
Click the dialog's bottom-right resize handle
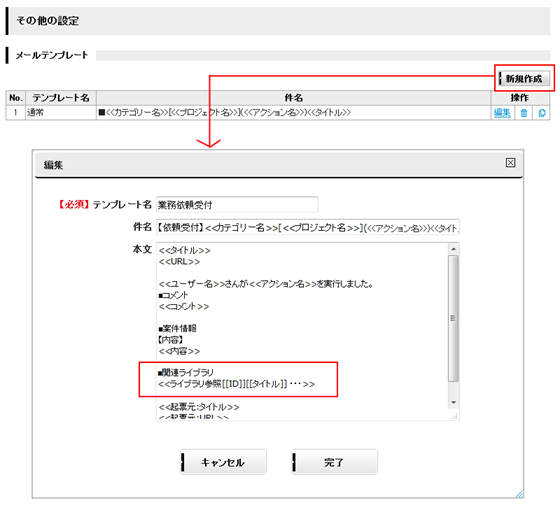(x=519, y=494)
